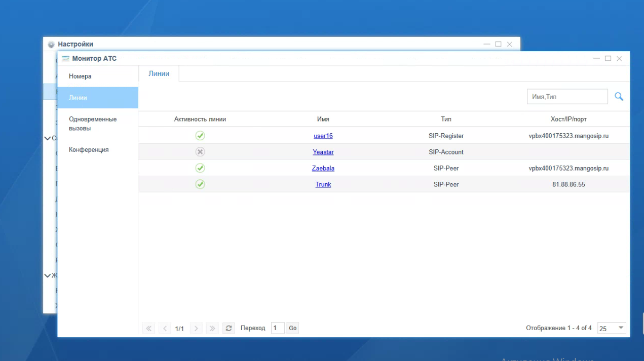This screenshot has height=361, width=644.
Task: Click the active status icon for Zaebala
Action: 200,168
